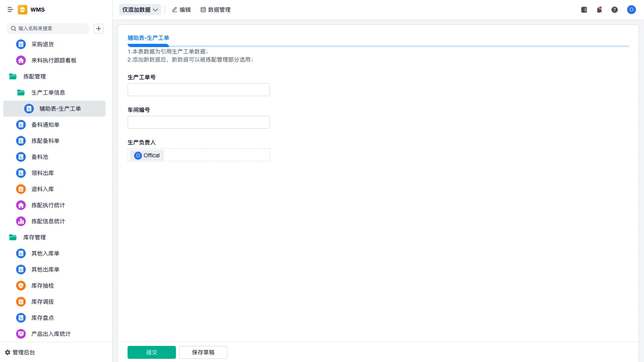644x362 pixels.
Task: Collapse the sidebar with the hamburger icon
Action: (x=10, y=10)
